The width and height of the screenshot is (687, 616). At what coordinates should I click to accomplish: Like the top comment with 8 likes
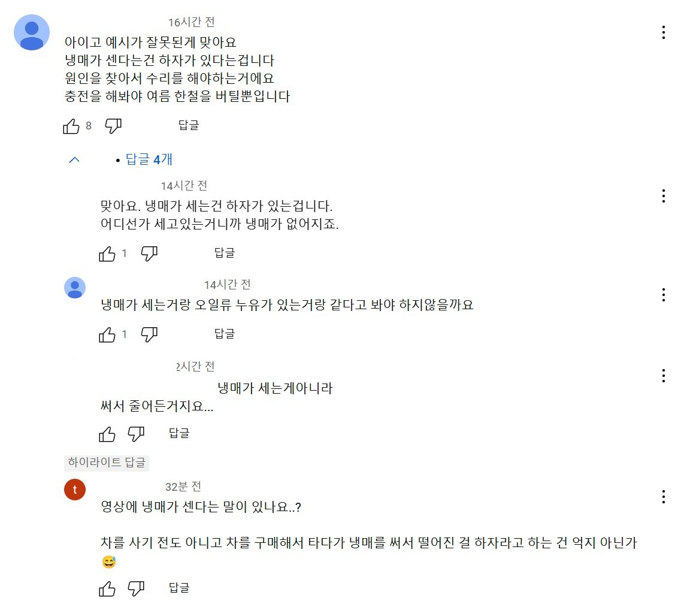coord(71,126)
